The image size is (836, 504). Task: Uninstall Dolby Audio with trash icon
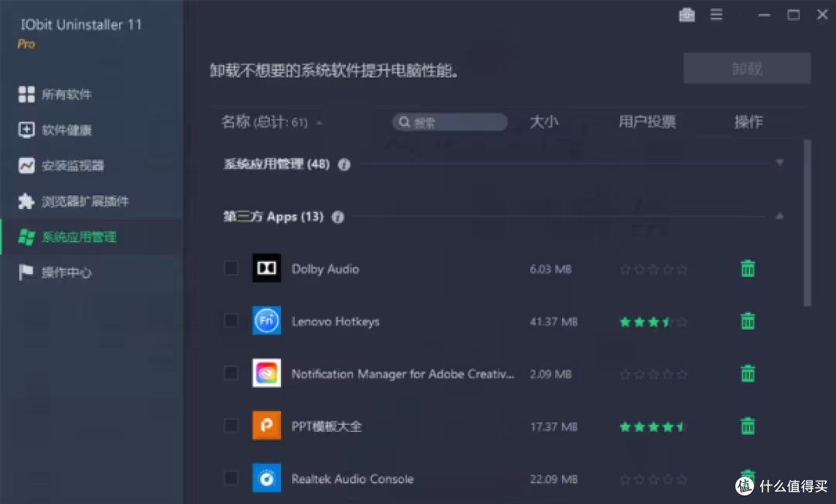pos(748,269)
